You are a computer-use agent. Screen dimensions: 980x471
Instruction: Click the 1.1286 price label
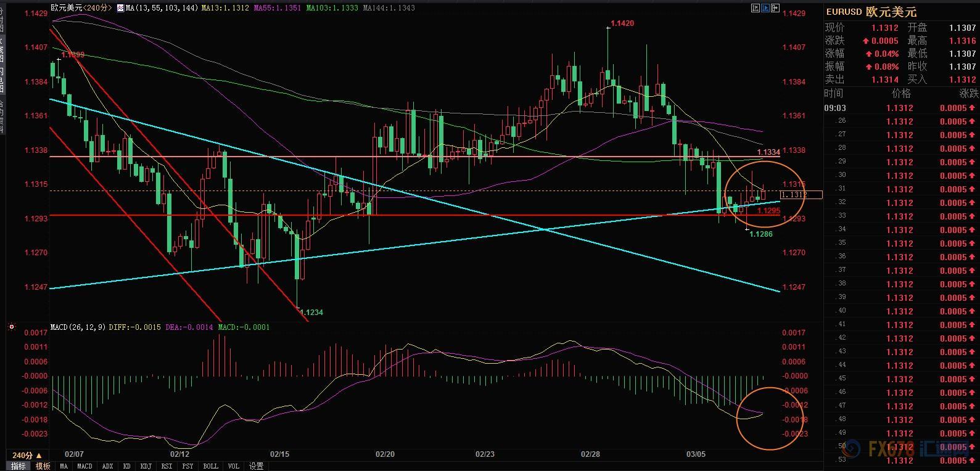[760, 234]
